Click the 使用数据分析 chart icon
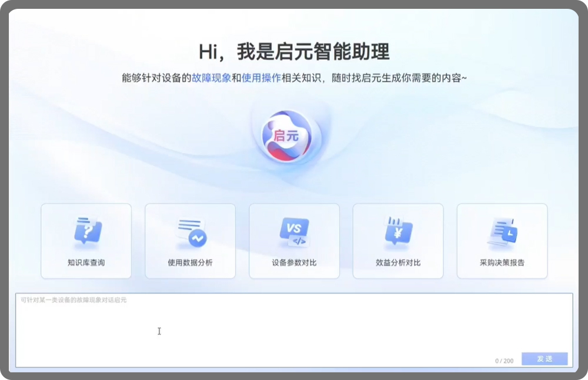588x380 pixels. point(191,232)
